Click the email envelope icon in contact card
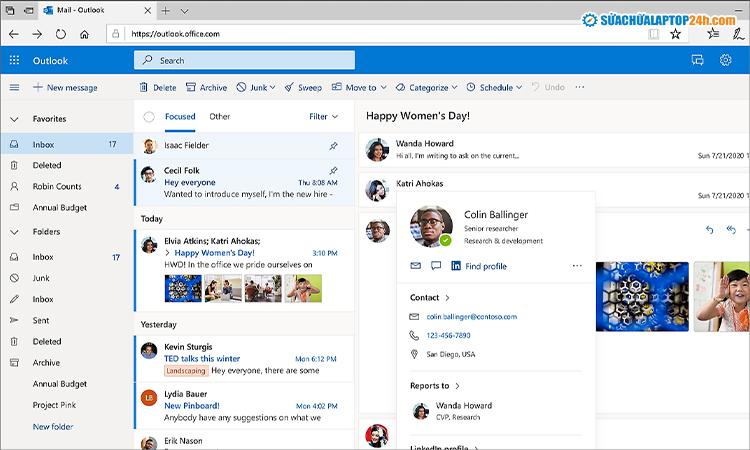The height and width of the screenshot is (450, 750). click(415, 266)
